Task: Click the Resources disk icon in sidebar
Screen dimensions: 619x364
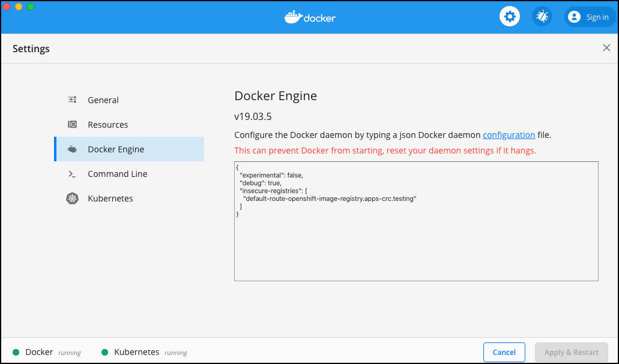Action: pos(72,125)
